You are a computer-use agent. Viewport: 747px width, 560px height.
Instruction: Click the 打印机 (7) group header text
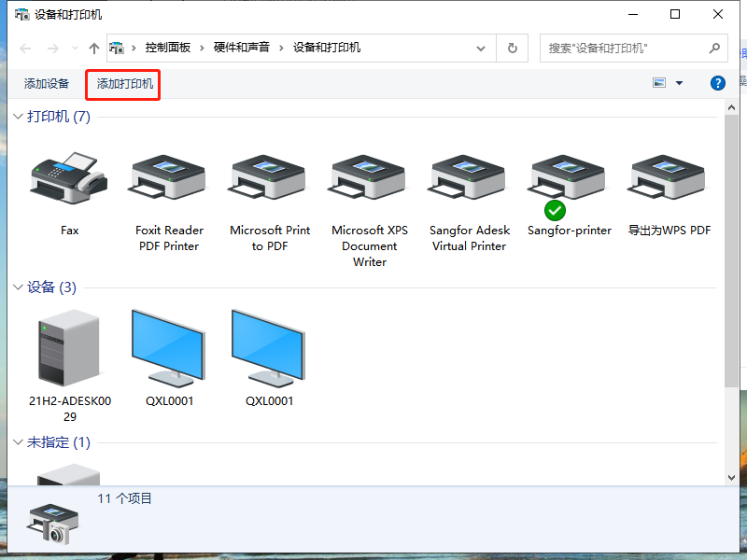[59, 116]
